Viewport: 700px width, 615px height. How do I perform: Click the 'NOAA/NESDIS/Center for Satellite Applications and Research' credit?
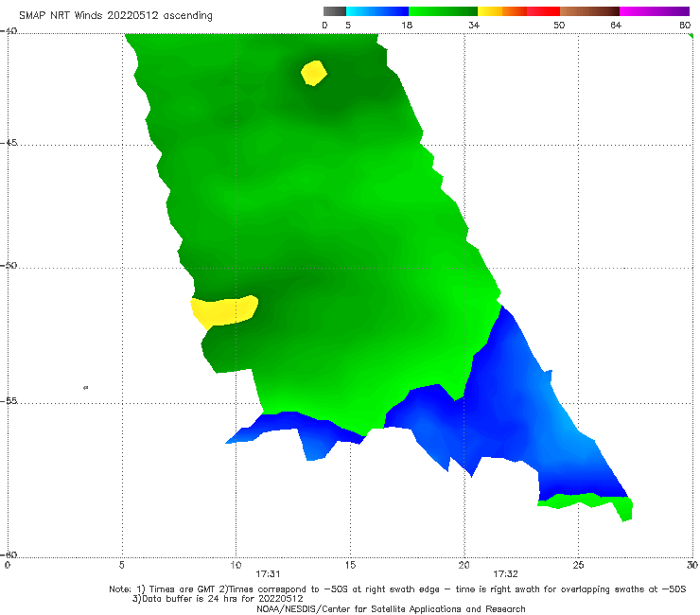pos(391,609)
